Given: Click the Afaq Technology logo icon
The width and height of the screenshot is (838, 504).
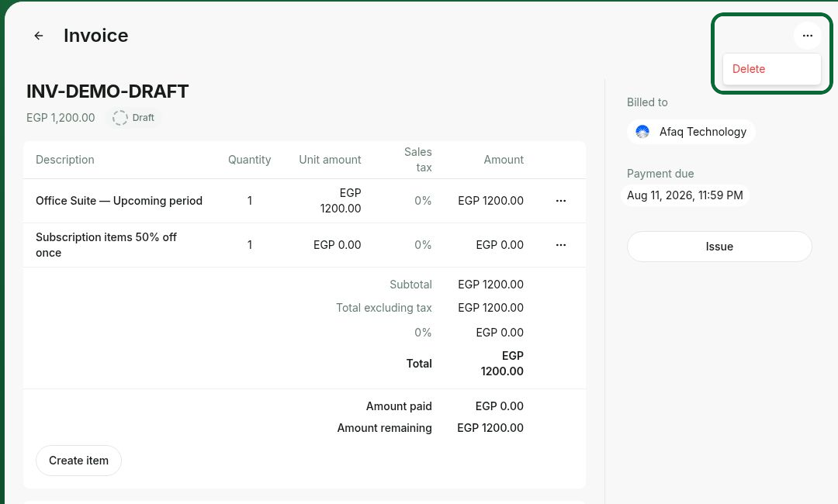Looking at the screenshot, I should tap(642, 132).
